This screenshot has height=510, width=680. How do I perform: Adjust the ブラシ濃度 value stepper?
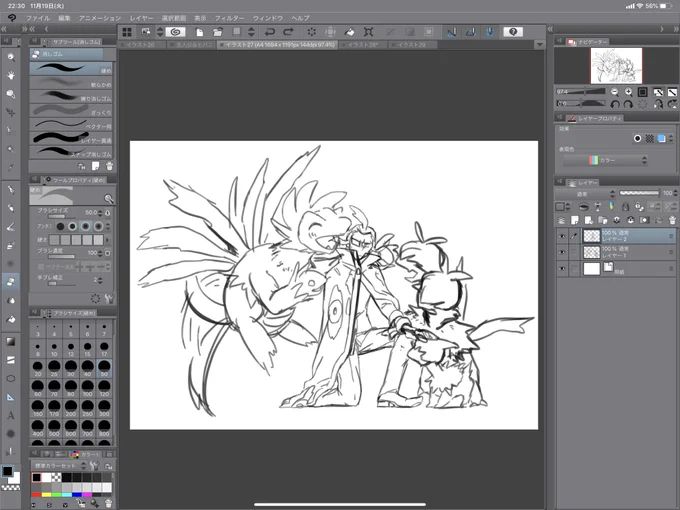[101, 253]
